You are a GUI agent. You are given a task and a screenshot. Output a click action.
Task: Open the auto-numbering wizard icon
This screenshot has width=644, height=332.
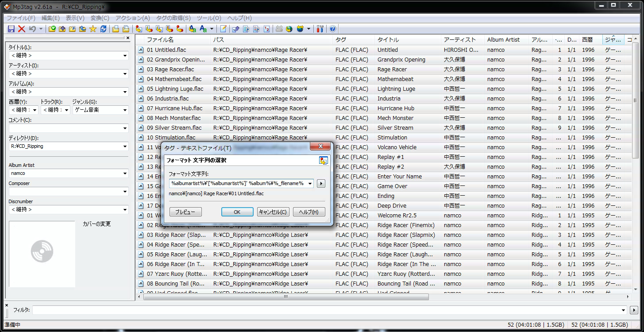tap(266, 29)
